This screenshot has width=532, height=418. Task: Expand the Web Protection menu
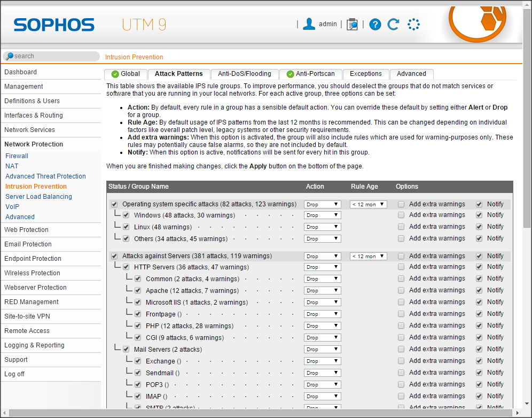27,230
